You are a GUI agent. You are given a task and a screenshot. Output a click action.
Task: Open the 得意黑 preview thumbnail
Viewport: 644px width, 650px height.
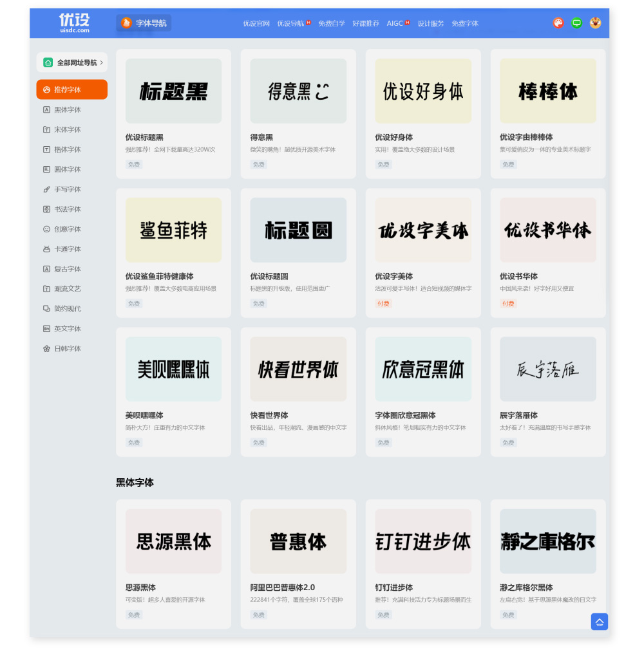point(298,91)
